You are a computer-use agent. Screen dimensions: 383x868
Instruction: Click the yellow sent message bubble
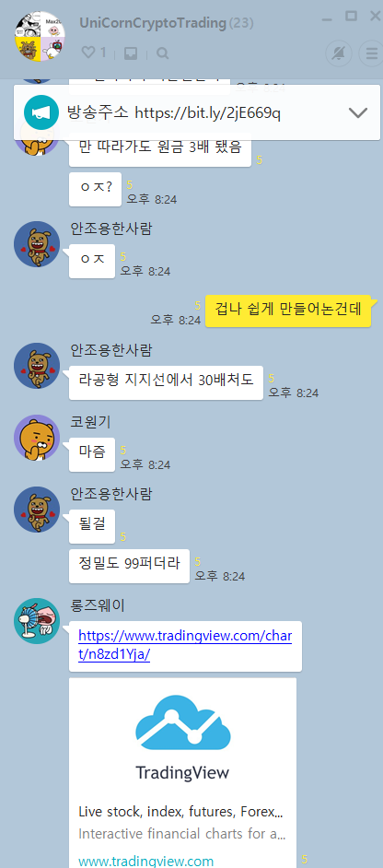point(290,311)
